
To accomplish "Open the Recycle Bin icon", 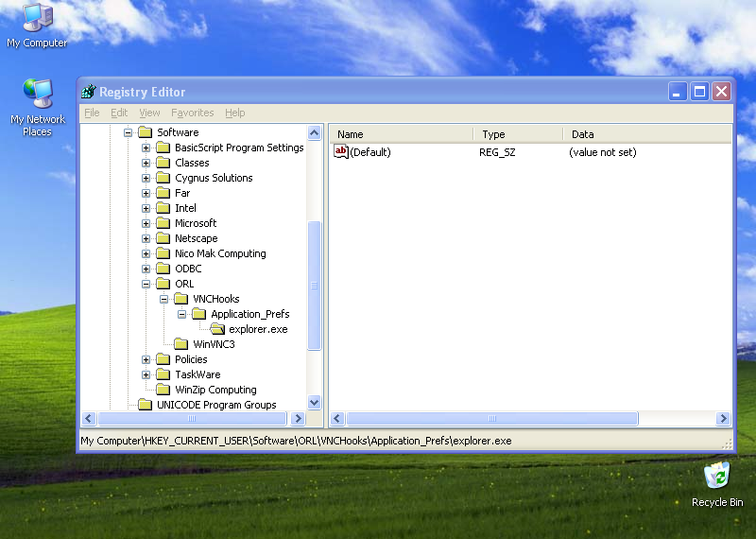I will 716,476.
